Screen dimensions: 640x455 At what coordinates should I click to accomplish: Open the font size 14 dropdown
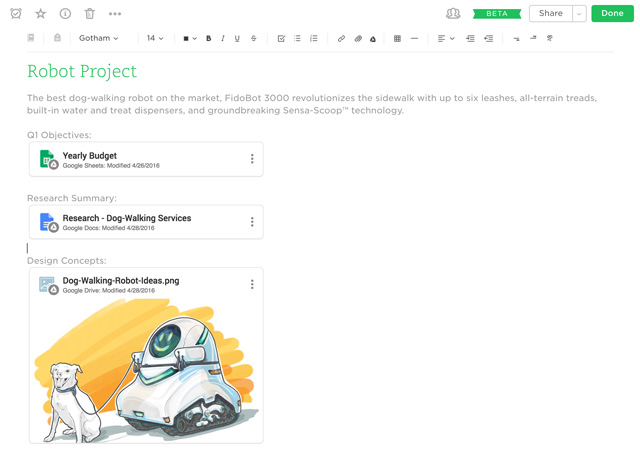(155, 39)
